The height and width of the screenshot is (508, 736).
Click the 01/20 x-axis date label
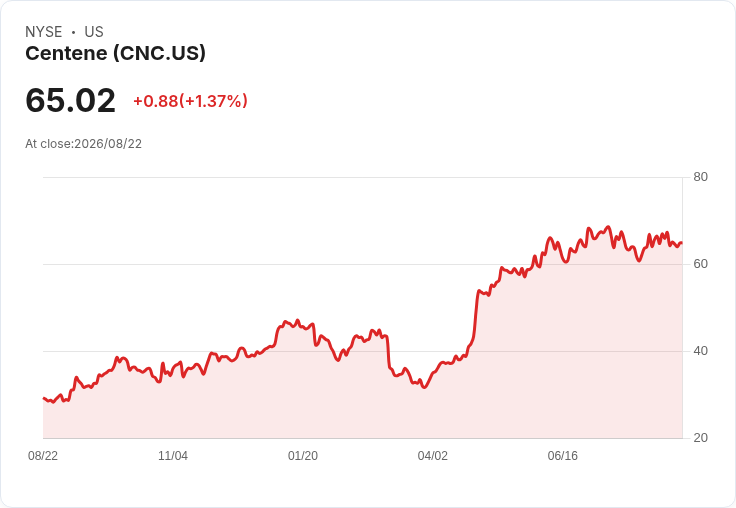click(303, 455)
